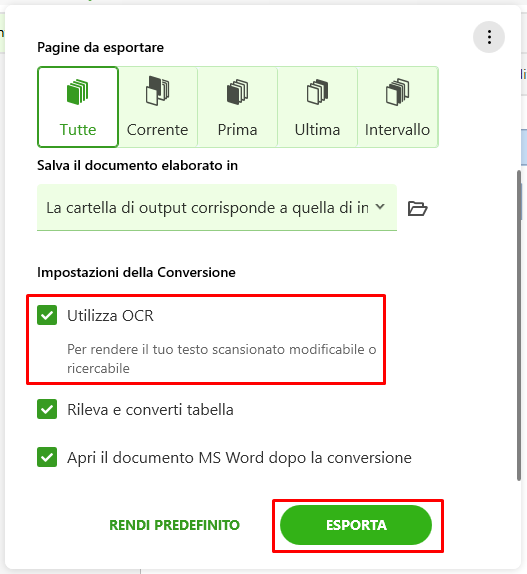Click the Corrente tab label
This screenshot has height=574, width=527.
click(x=157, y=130)
